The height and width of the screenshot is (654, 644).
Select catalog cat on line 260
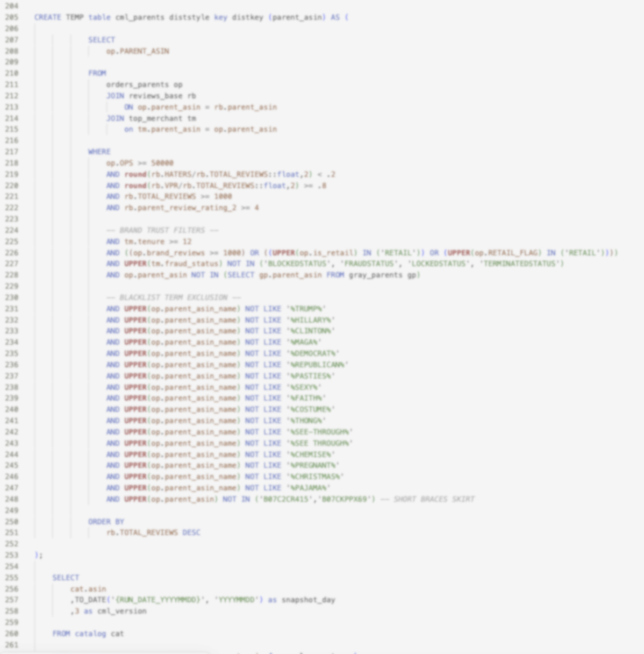(x=101, y=634)
